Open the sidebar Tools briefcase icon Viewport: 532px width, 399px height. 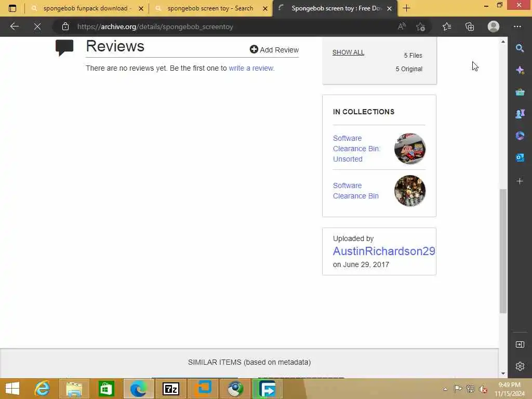coord(520,92)
